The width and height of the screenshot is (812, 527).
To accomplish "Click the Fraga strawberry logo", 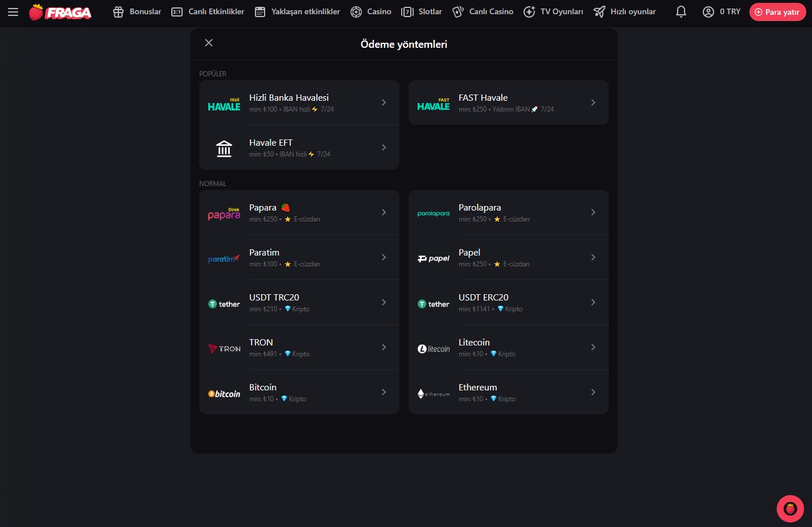I will [60, 12].
